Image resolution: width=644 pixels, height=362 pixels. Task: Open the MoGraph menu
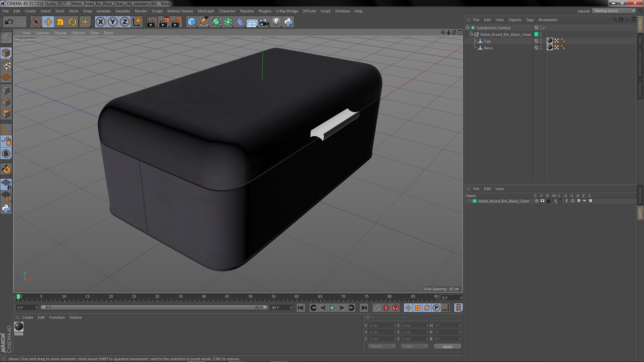[x=206, y=11]
